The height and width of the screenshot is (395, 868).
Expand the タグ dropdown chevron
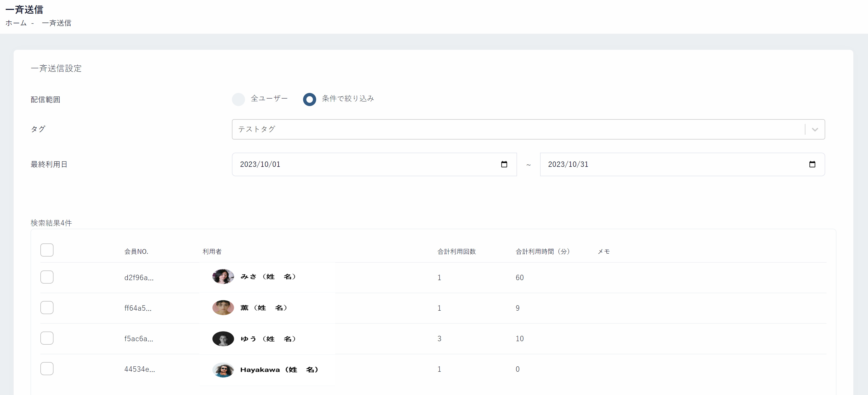coord(815,130)
